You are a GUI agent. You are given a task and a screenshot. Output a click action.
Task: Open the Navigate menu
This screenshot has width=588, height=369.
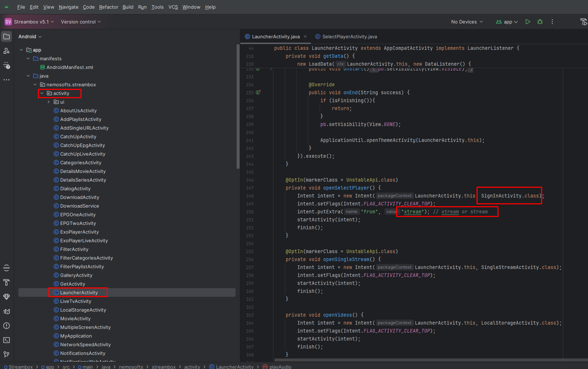coord(69,7)
